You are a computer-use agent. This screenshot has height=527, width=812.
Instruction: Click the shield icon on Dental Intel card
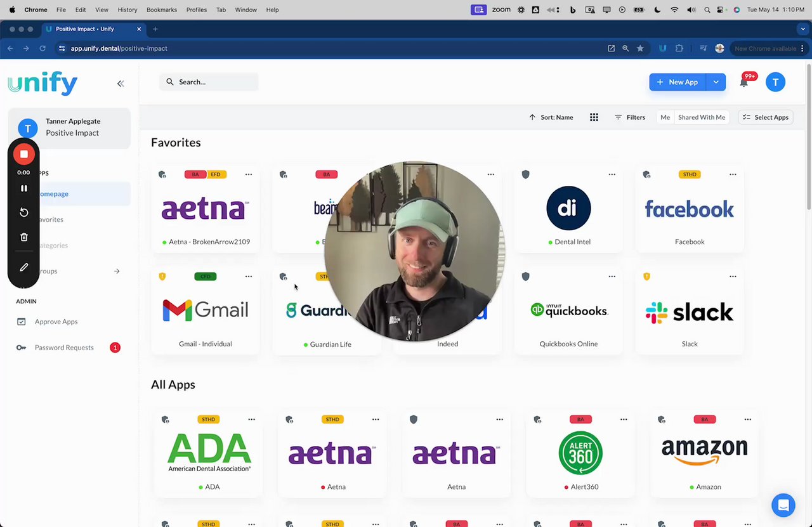point(525,174)
